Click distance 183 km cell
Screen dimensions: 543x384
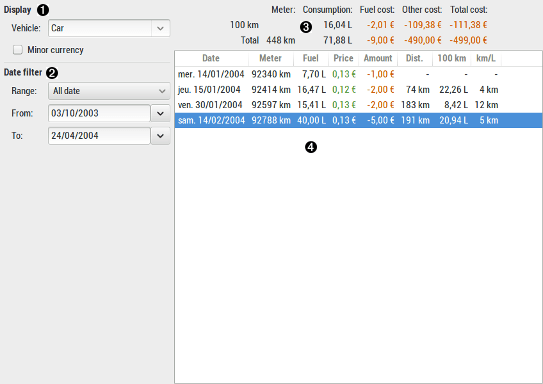415,105
